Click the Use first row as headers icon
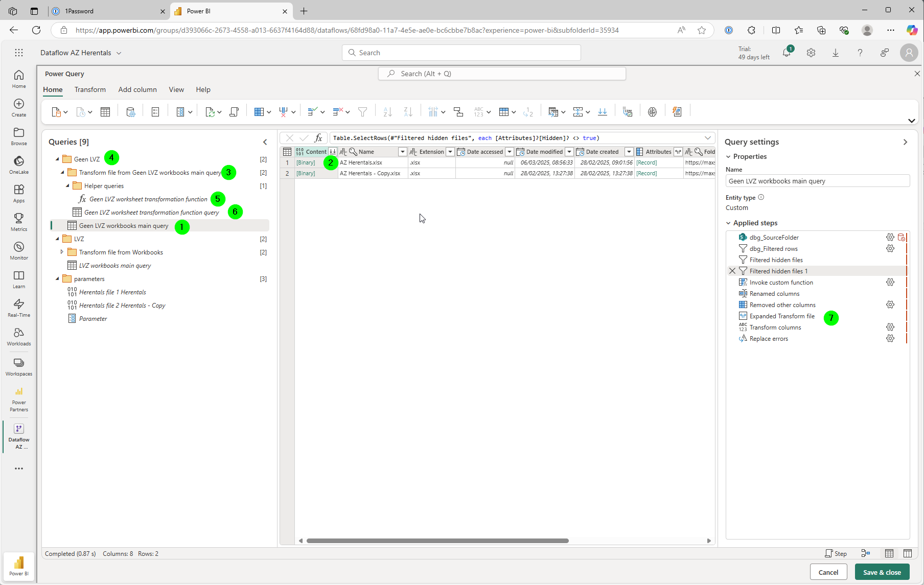Viewport: 924px width, 585px height. [504, 112]
